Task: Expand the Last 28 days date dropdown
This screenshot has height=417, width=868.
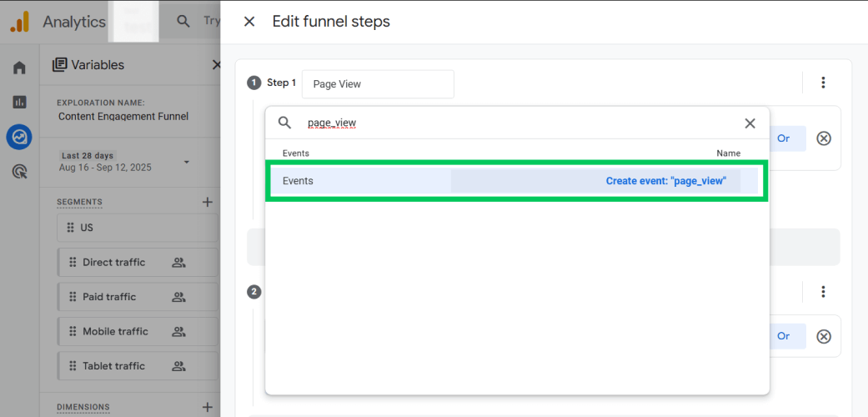Action: [187, 163]
